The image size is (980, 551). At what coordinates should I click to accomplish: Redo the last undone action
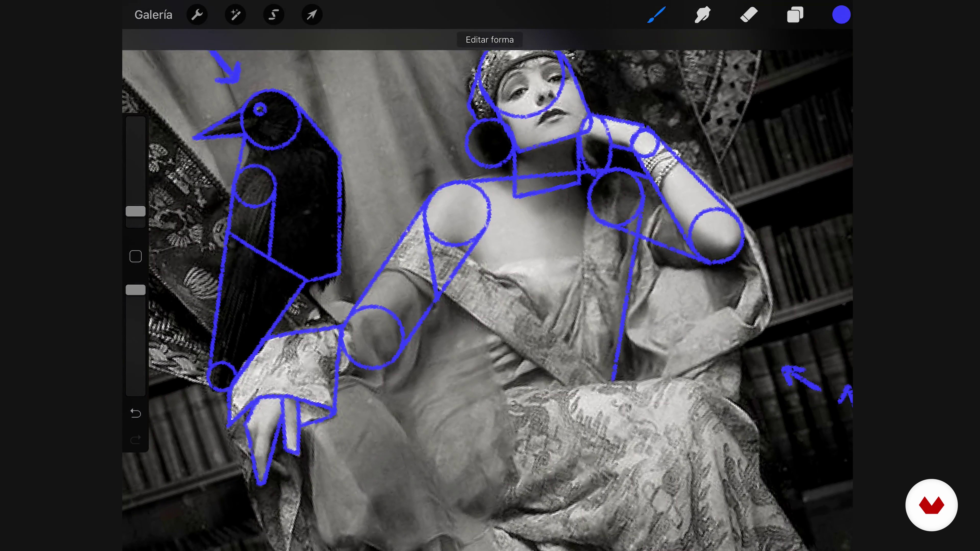point(136,440)
